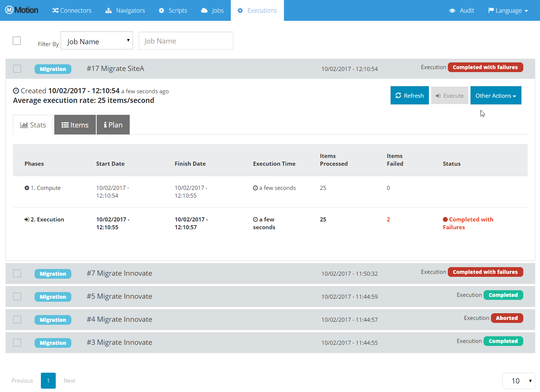540x392 pixels.
Task: Click Migration badge of #7 Migrate Innovate
Action: click(x=53, y=274)
